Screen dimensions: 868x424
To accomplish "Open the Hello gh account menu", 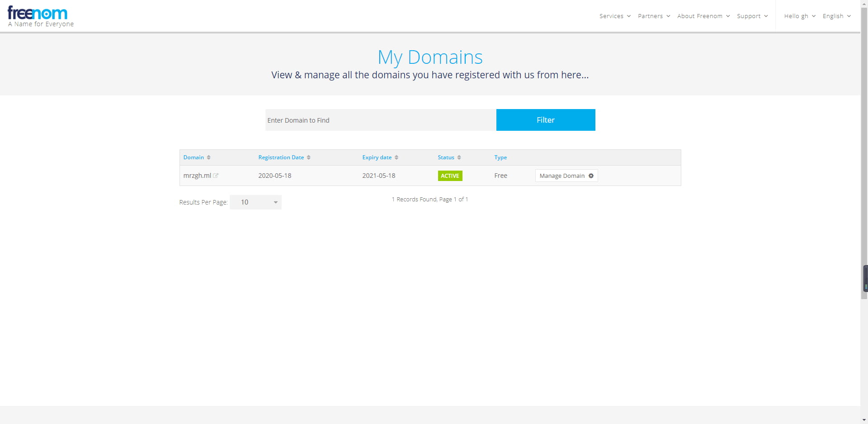I will pyautogui.click(x=799, y=16).
